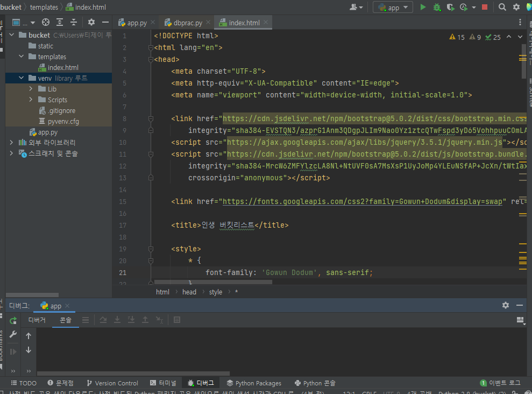Fold the head tag at line 3
The image size is (532, 394).
click(151, 59)
